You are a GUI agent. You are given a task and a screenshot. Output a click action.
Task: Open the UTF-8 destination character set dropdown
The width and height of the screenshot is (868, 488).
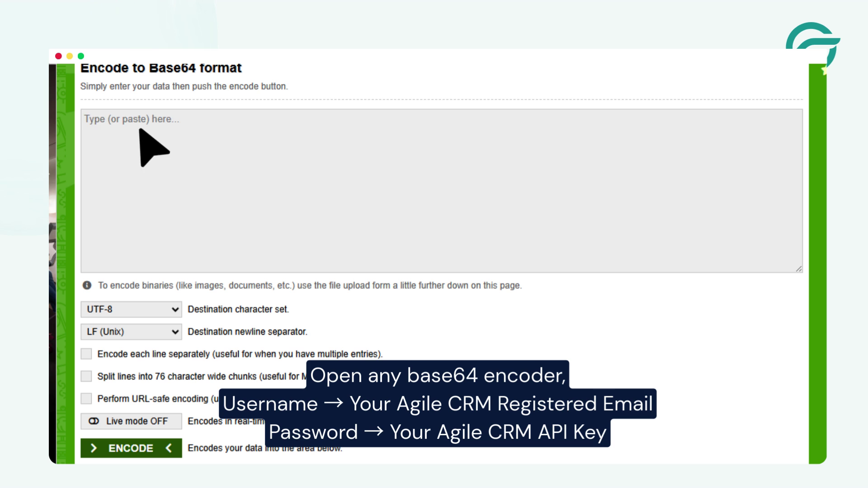click(x=131, y=309)
